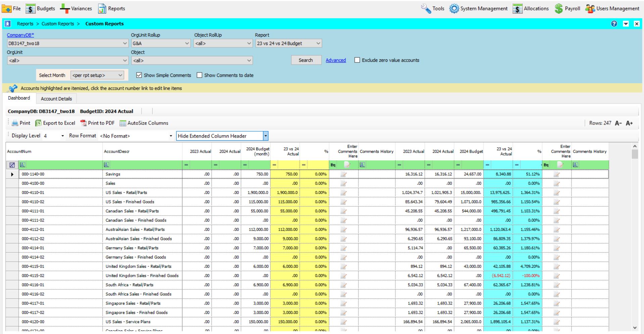
Task: Click the blue help question mark icon
Action: point(614,24)
